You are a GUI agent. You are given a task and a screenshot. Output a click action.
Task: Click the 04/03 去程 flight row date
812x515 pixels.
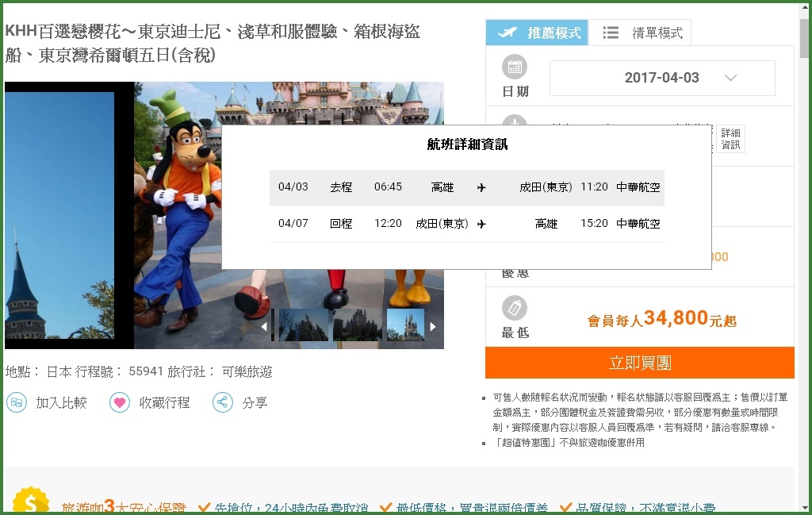pos(293,187)
